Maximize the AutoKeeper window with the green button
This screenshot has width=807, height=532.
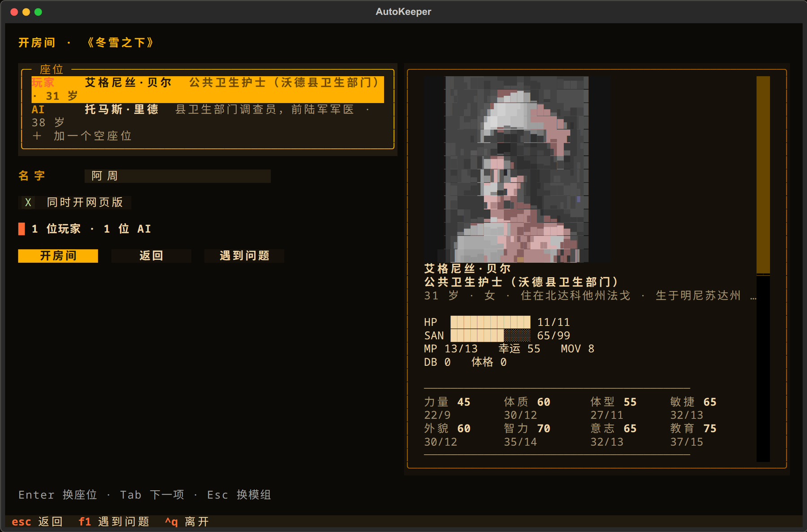tap(39, 12)
